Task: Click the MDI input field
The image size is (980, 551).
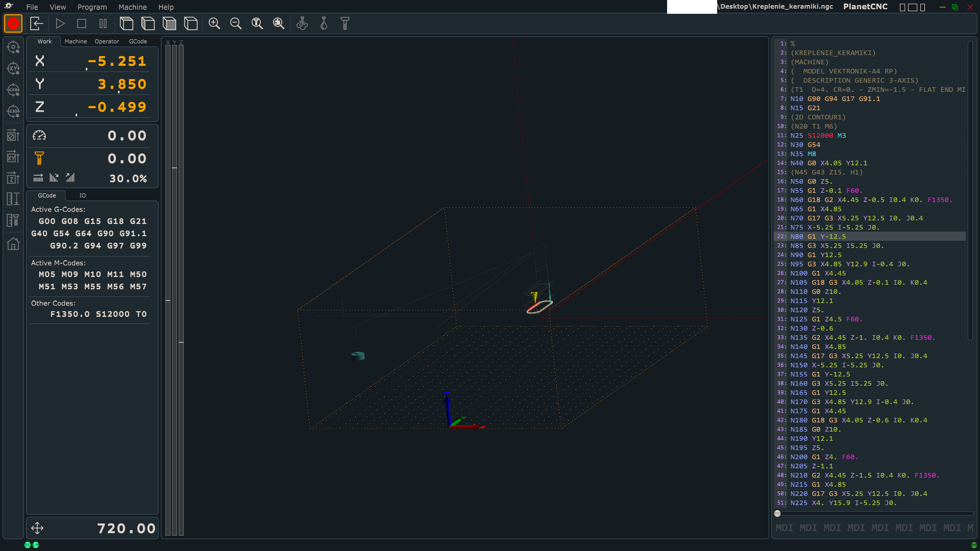Action: 873,528
